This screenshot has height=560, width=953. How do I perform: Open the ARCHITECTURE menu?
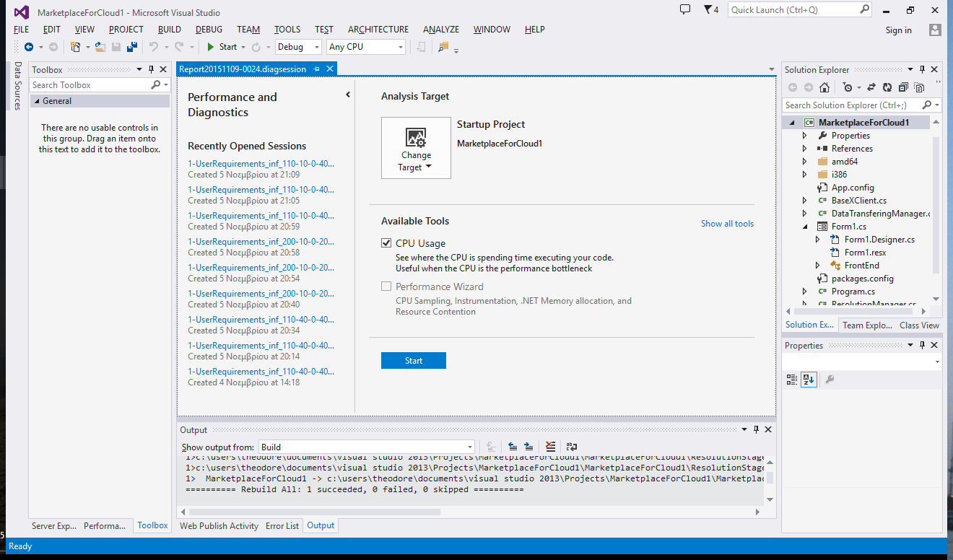coord(378,30)
